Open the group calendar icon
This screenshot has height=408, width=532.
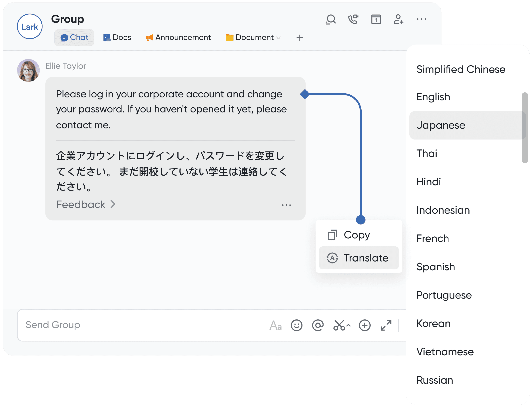[x=376, y=19]
